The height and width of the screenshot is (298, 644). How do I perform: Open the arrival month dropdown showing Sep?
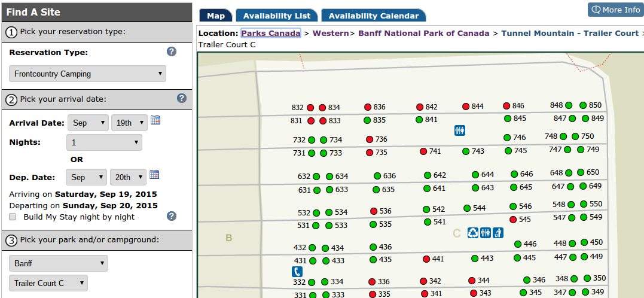pyautogui.click(x=88, y=123)
